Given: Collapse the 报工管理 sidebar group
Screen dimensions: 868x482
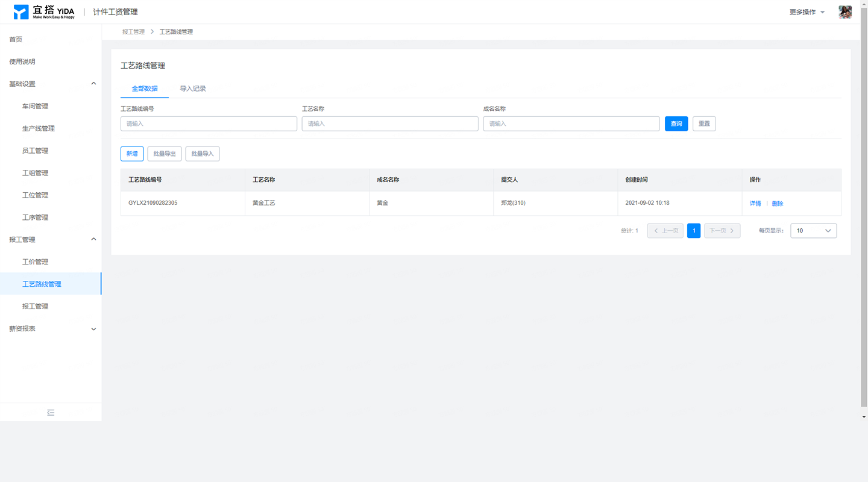Looking at the screenshot, I should [93, 239].
